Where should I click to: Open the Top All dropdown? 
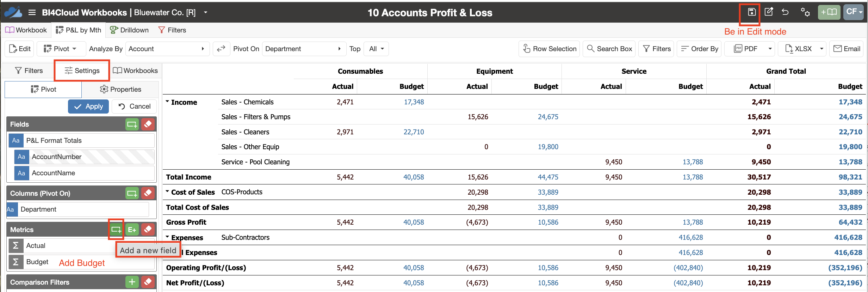376,49
